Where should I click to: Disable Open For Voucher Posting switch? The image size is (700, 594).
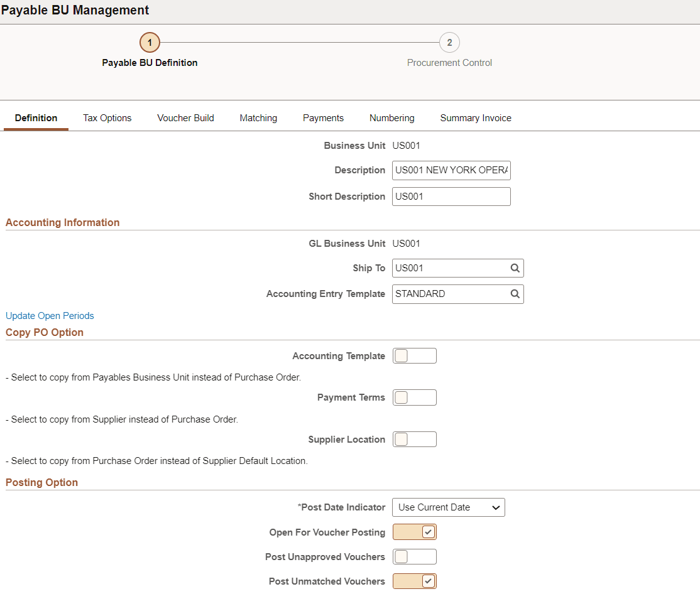[x=414, y=532]
